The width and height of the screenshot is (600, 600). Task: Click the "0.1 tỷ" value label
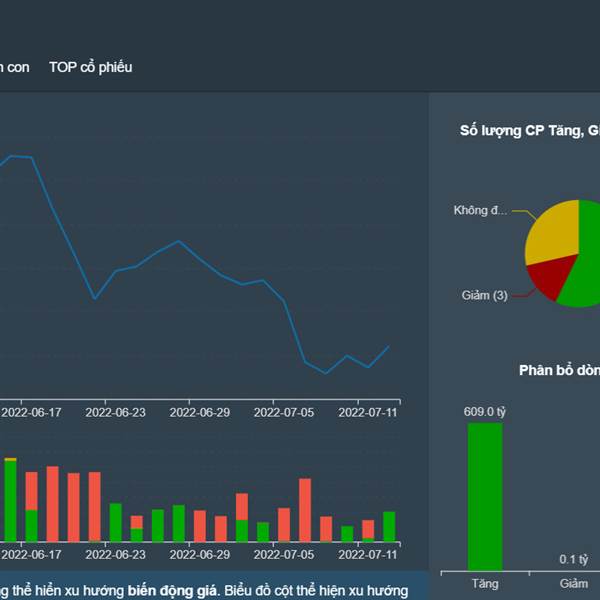(x=573, y=559)
